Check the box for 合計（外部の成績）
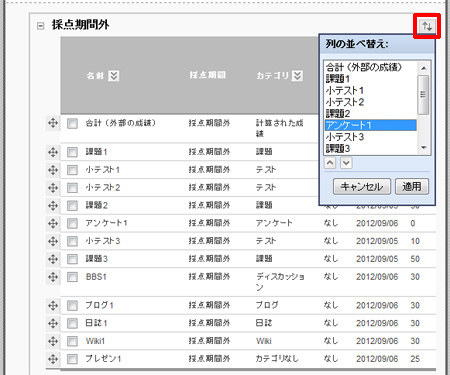This screenshot has height=375, width=450. pos(72,124)
